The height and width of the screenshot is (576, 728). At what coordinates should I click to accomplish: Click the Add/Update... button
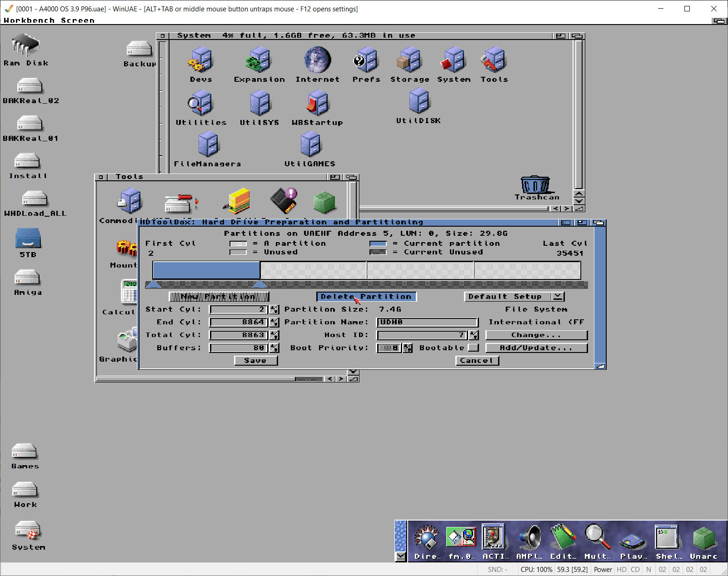[x=537, y=348]
